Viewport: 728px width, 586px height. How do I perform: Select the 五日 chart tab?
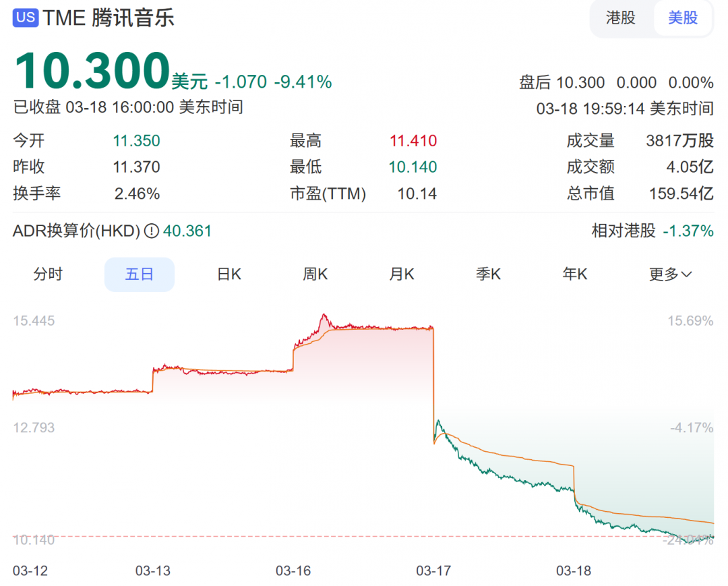point(140,274)
